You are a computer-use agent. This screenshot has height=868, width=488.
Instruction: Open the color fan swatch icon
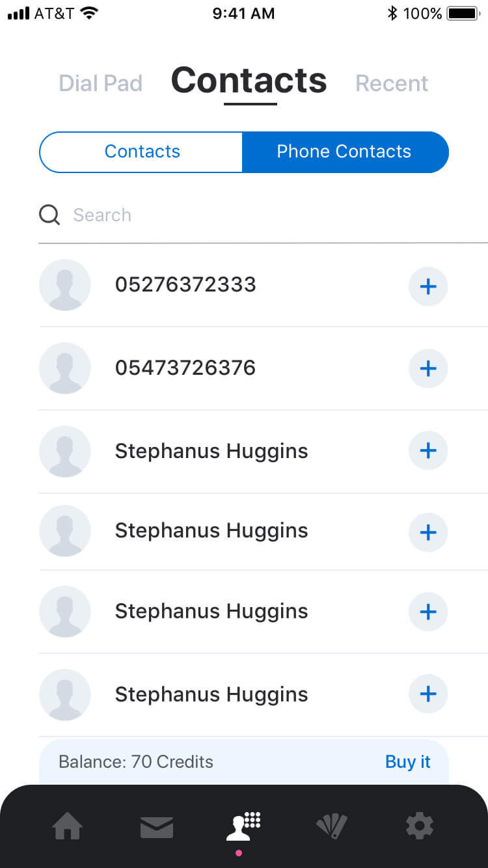pyautogui.click(x=332, y=827)
